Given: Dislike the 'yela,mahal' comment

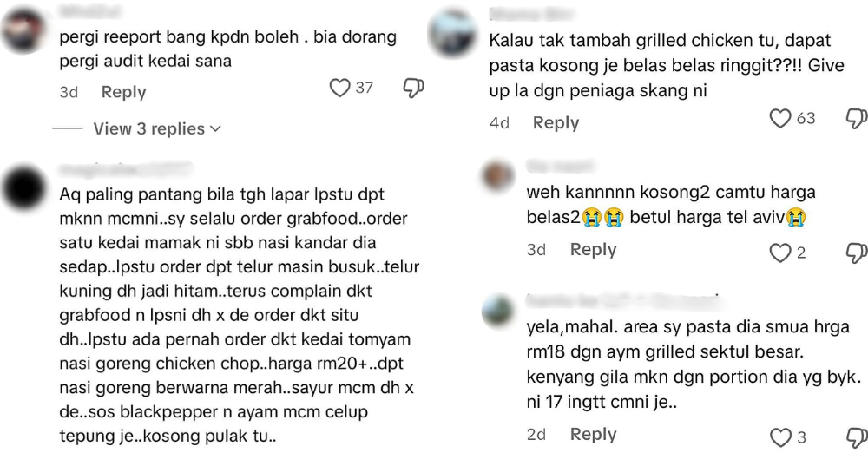Looking at the screenshot, I should [x=858, y=437].
